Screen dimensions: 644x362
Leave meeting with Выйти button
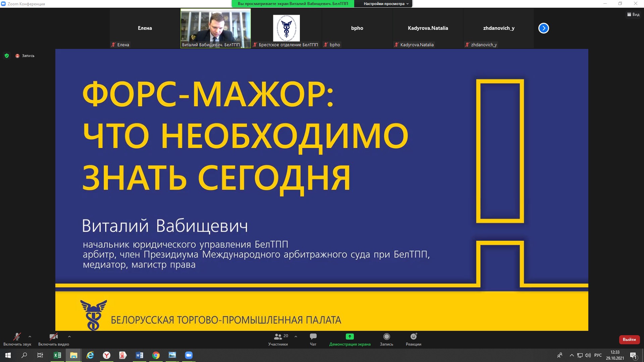(629, 340)
